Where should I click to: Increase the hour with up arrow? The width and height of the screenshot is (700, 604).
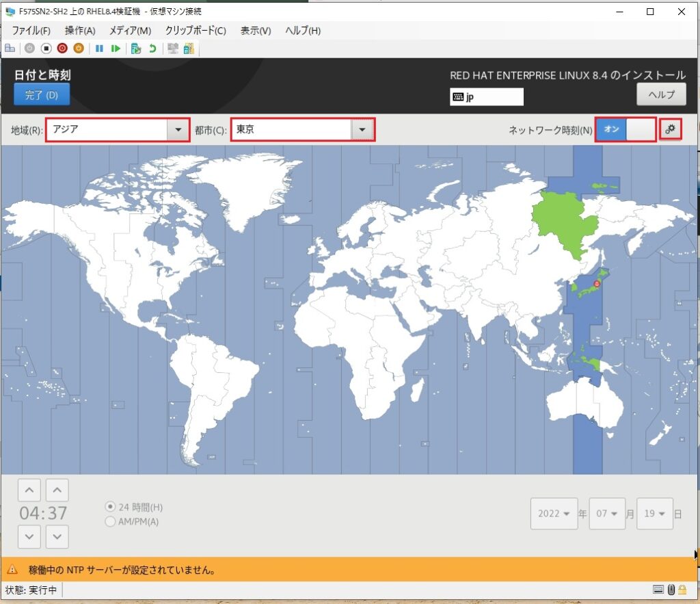coord(29,490)
